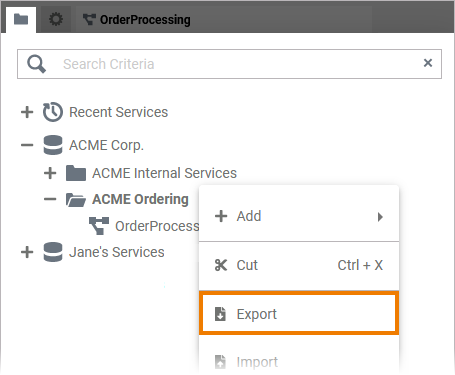Choose Cut from the context menu
The image size is (455, 375).
click(x=299, y=265)
